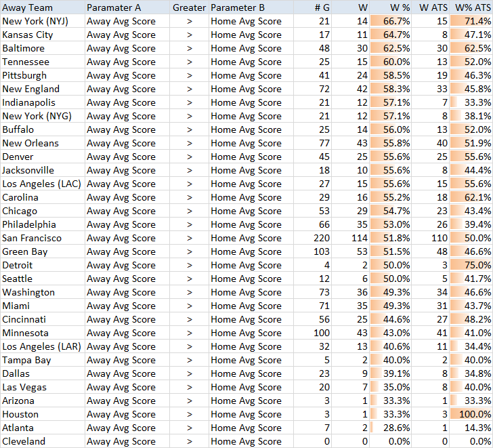Click the New Orleans team cell

pyautogui.click(x=43, y=143)
